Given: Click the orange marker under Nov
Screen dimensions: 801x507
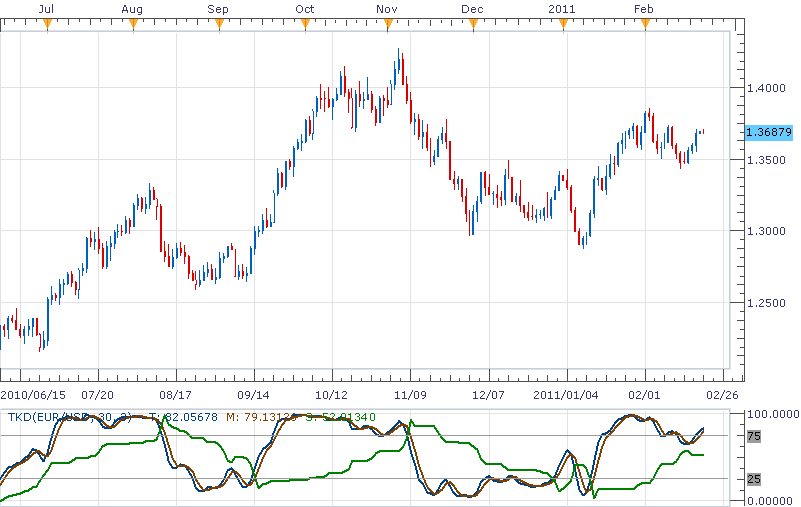Looking at the screenshot, I should [388, 24].
